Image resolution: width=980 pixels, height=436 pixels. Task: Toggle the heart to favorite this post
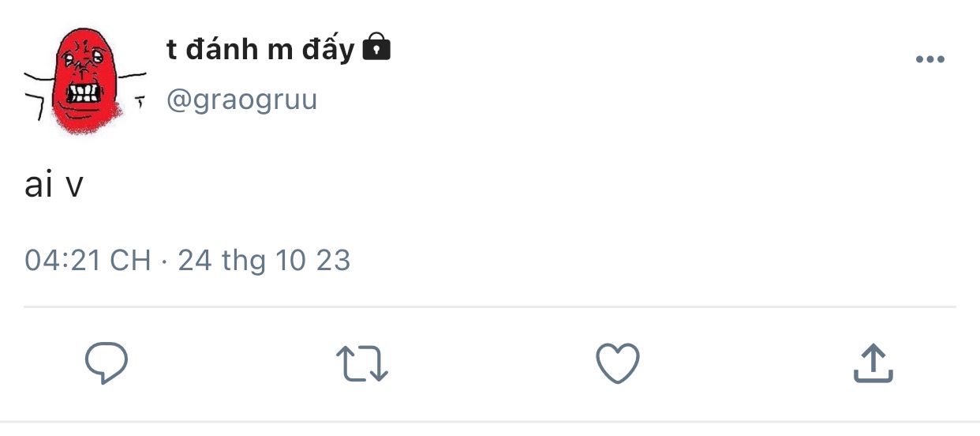coord(617,364)
